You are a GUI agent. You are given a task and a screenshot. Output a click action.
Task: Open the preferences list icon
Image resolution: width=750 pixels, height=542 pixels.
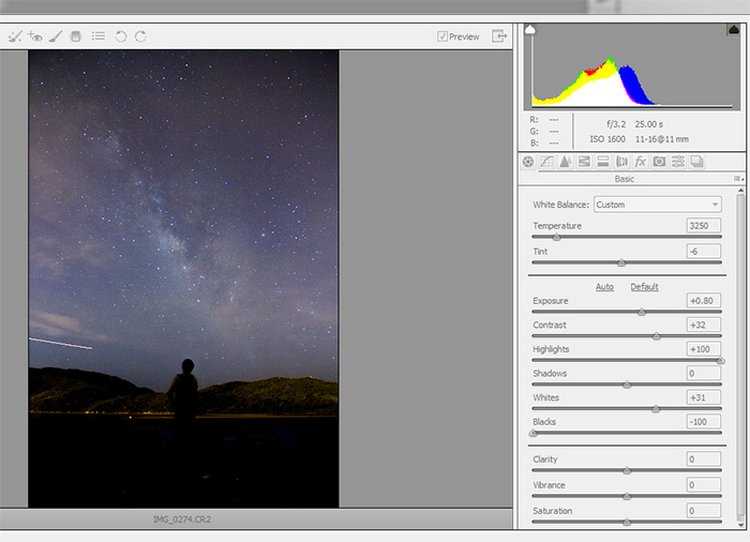[x=98, y=37]
